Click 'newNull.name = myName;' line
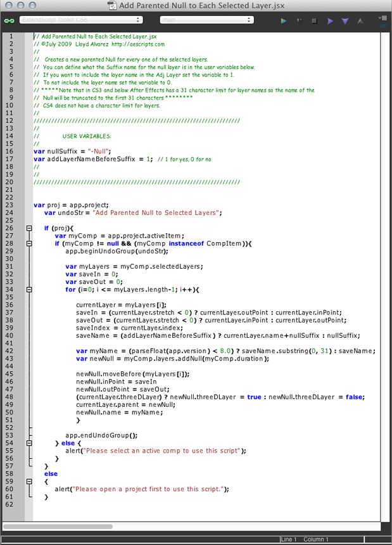 [x=120, y=412]
